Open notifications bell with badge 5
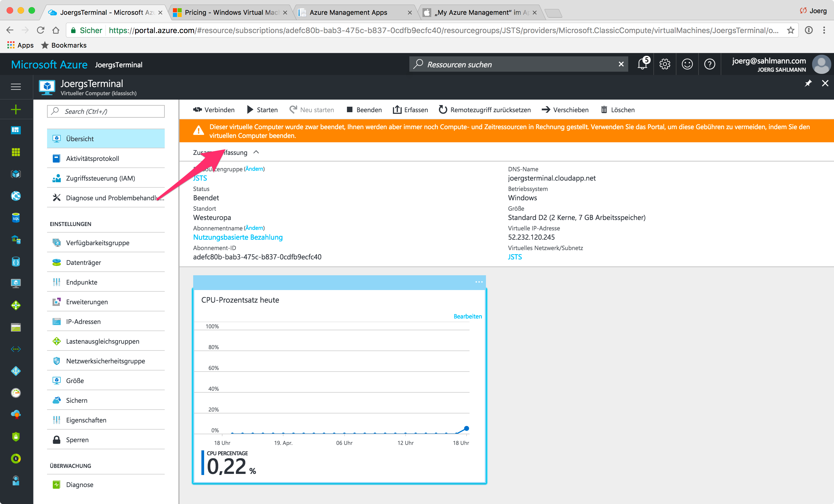 643,64
